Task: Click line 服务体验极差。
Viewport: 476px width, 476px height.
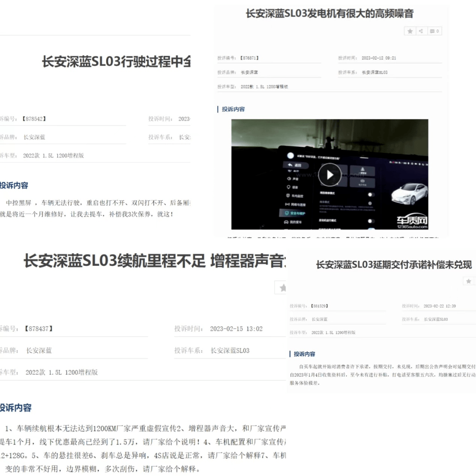Action: pos(305,383)
